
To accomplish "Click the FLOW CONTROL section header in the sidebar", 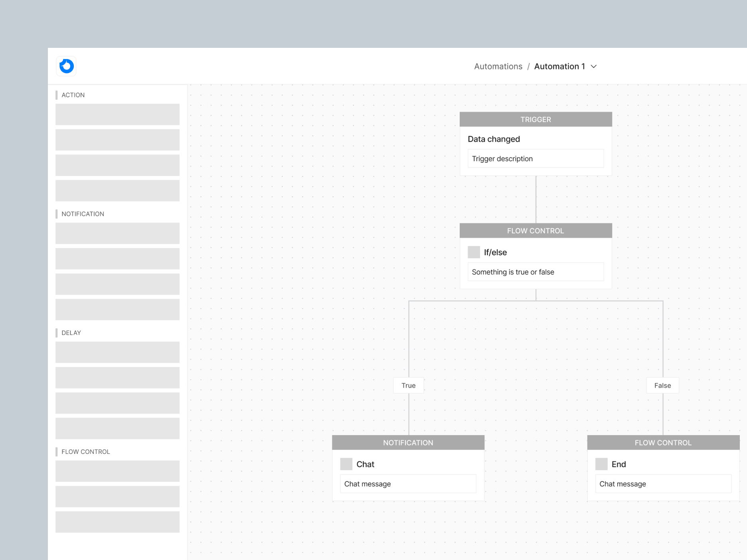I will click(x=86, y=452).
